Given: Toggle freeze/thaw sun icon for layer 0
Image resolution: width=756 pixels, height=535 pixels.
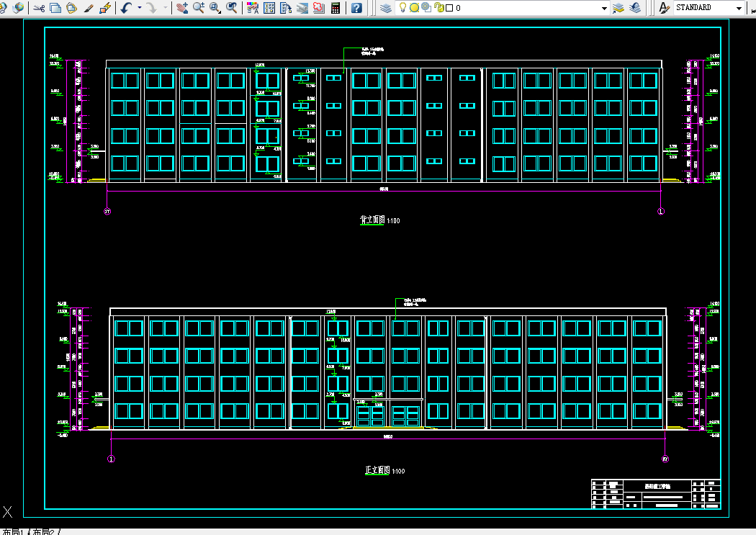Looking at the screenshot, I should [414, 8].
